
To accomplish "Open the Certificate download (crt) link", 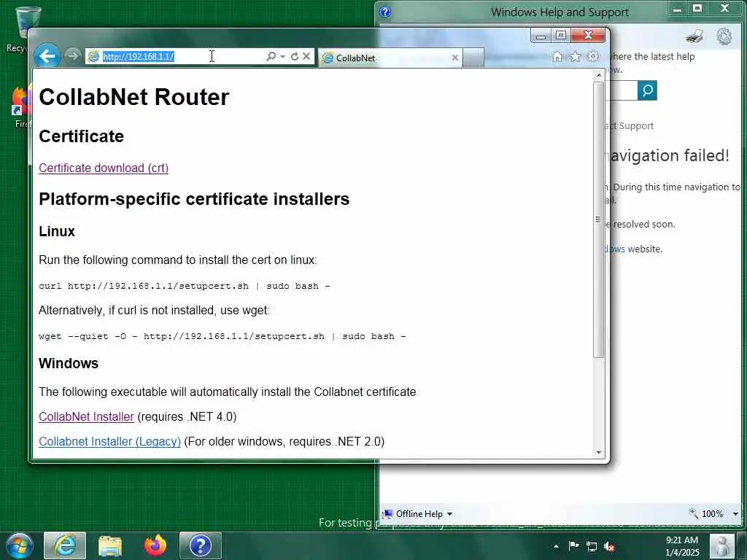I will (x=104, y=168).
